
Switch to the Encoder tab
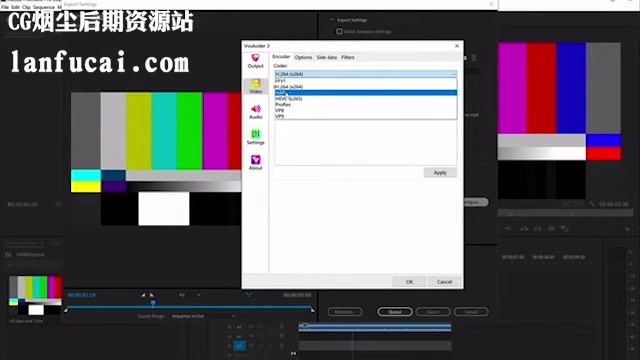click(x=281, y=57)
